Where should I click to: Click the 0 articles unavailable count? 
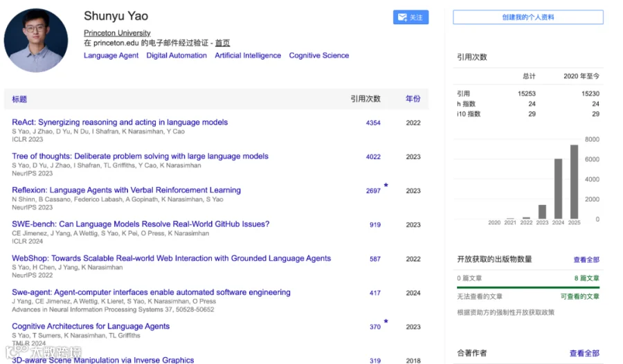click(469, 278)
